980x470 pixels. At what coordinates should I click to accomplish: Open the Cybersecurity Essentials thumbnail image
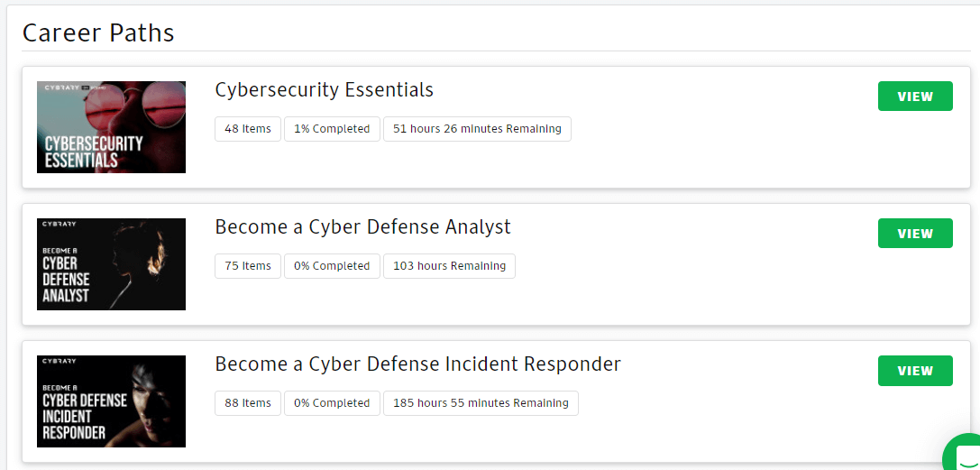[x=111, y=127]
